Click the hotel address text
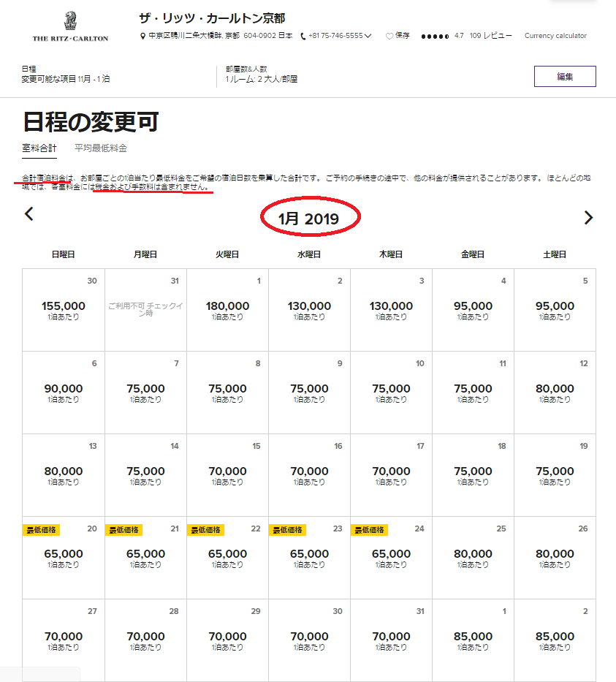 tap(221, 36)
